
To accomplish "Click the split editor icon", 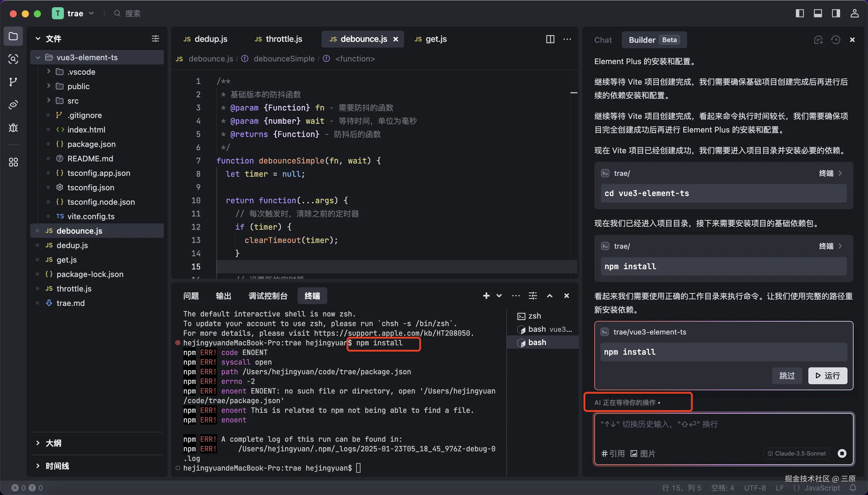I will click(x=550, y=39).
